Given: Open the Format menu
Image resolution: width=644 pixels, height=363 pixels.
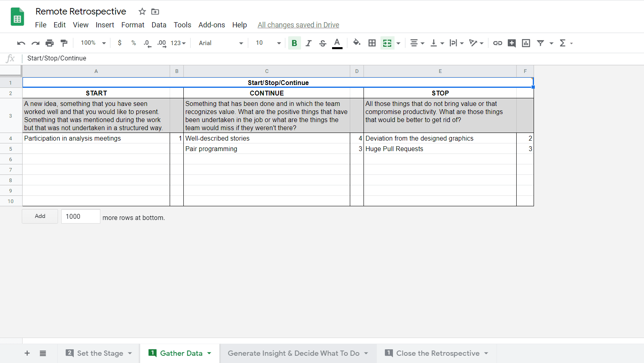Looking at the screenshot, I should click(133, 25).
